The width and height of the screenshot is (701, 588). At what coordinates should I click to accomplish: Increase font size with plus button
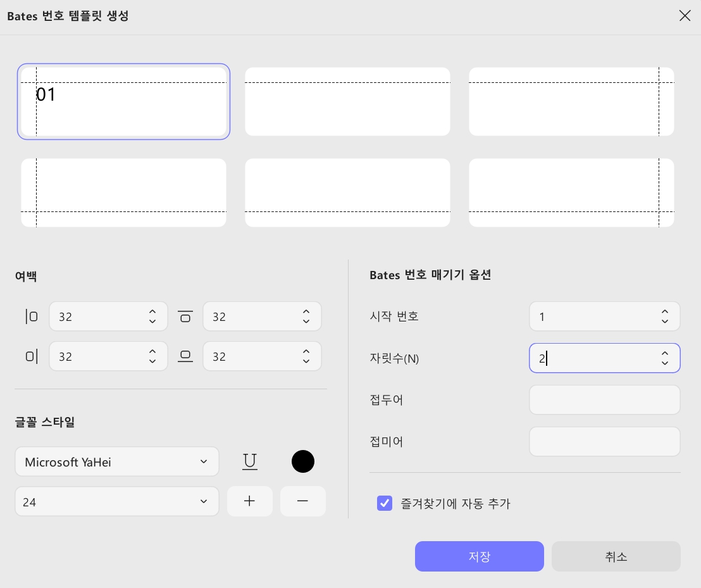coord(249,501)
